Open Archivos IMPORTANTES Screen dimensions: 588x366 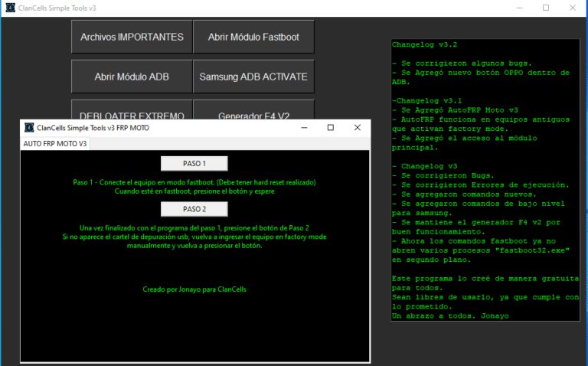[132, 37]
